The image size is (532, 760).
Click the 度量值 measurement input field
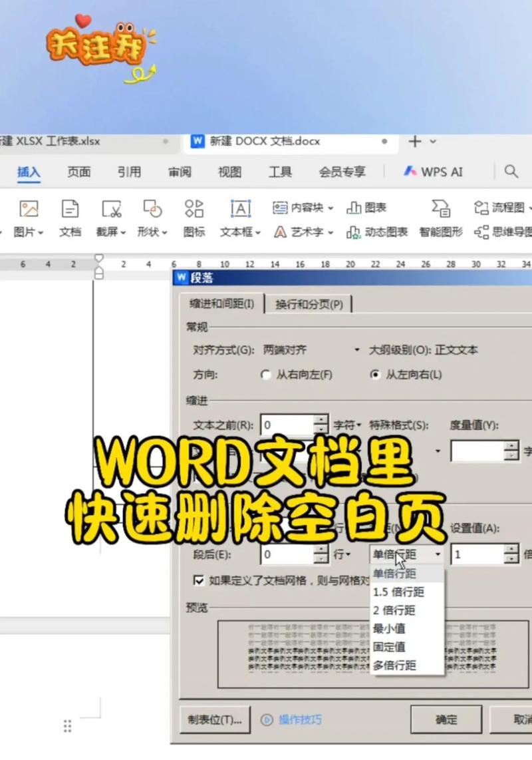tap(477, 451)
